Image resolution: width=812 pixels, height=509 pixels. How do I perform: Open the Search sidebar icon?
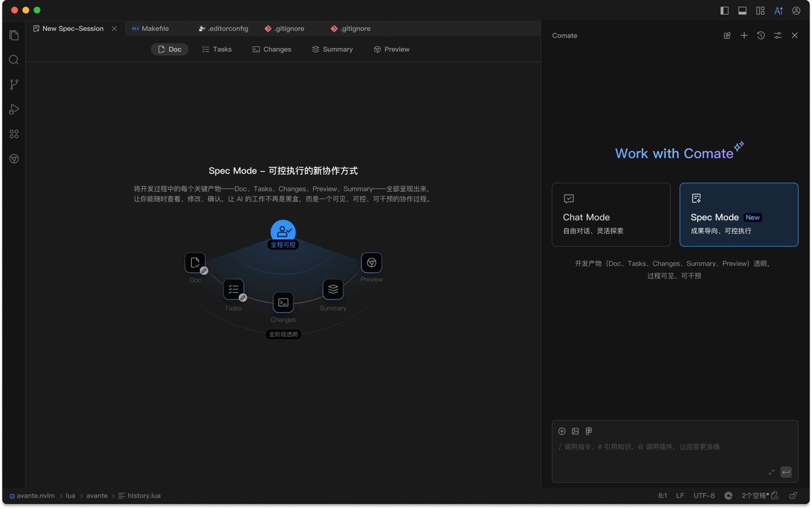[14, 60]
